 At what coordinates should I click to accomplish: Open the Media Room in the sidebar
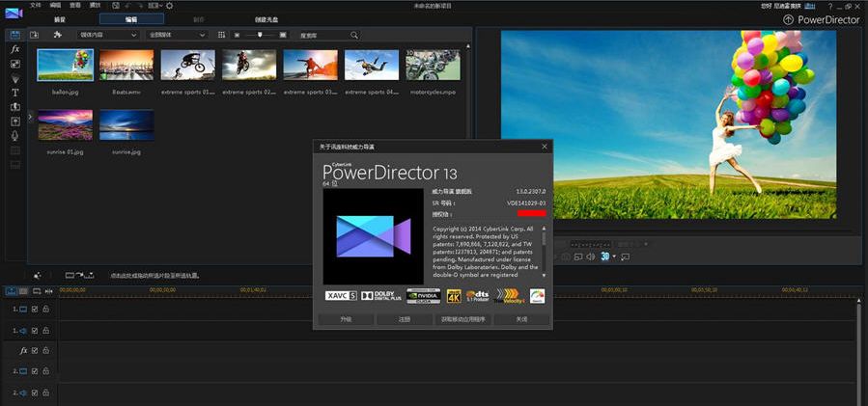(x=15, y=35)
